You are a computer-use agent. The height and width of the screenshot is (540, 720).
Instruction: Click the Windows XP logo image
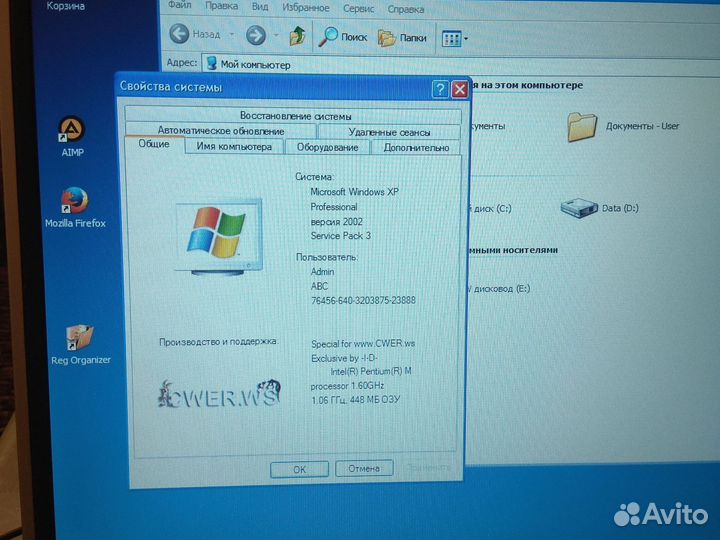coord(219,236)
